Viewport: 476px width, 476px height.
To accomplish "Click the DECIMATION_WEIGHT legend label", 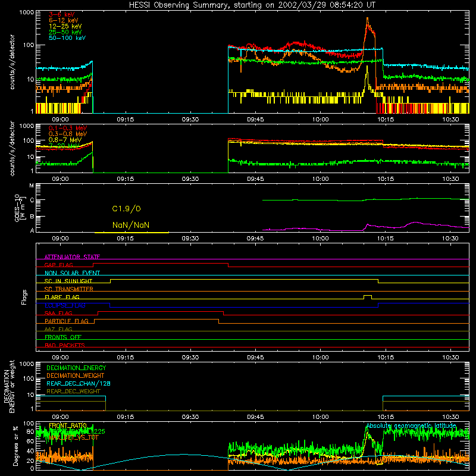I will [76, 375].
